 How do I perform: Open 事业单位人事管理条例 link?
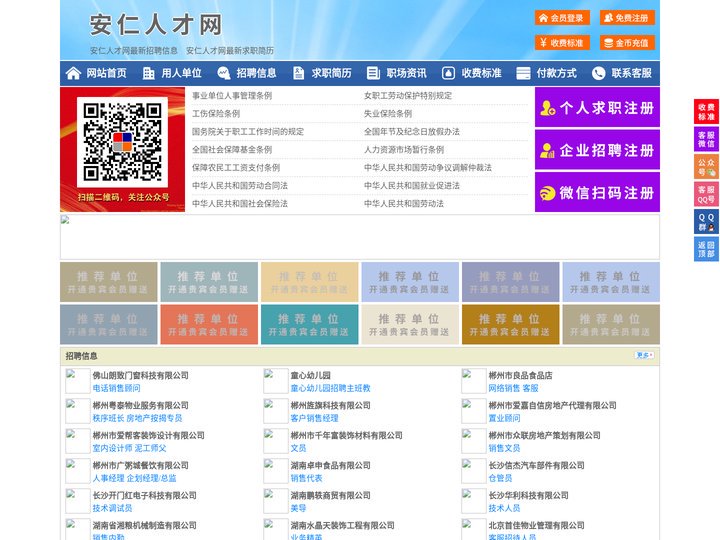232,96
